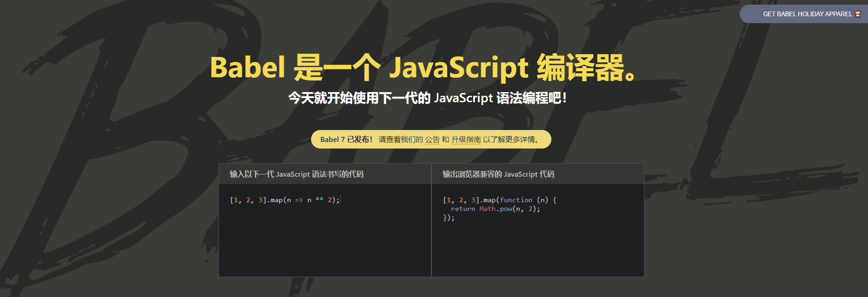Click the 'return' keyword in output code
The height and width of the screenshot is (297, 868).
click(463, 209)
